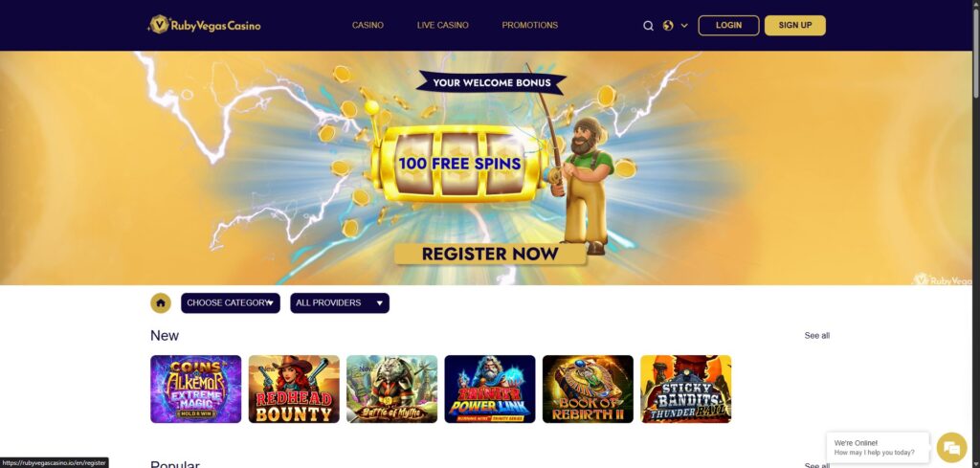Click the search magnifier icon
Screen dimensions: 980x468
pos(648,26)
